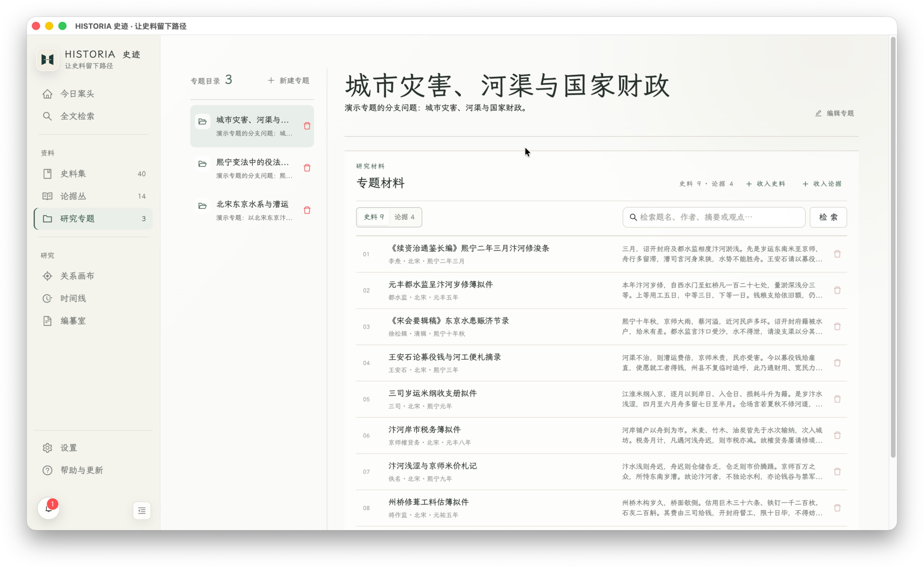924x567 pixels.
Task: Click 收入论据 button
Action: pyautogui.click(x=822, y=184)
